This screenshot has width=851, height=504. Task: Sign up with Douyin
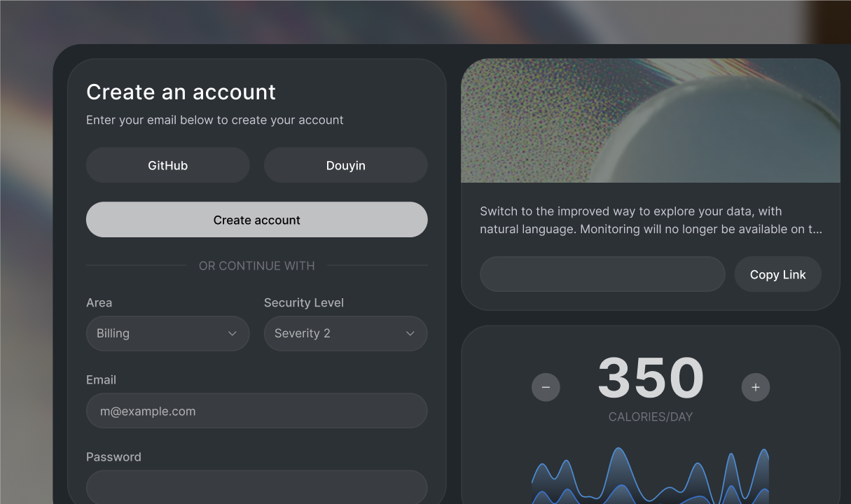coord(346,166)
